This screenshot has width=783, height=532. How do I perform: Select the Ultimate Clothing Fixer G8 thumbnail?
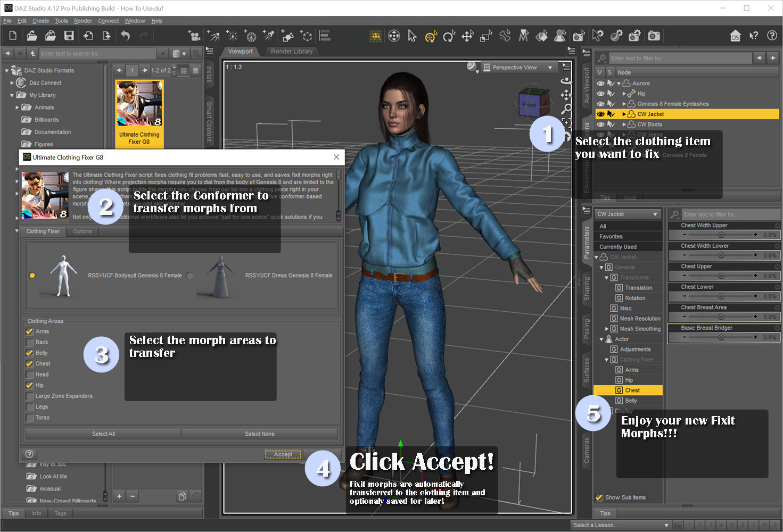click(139, 113)
